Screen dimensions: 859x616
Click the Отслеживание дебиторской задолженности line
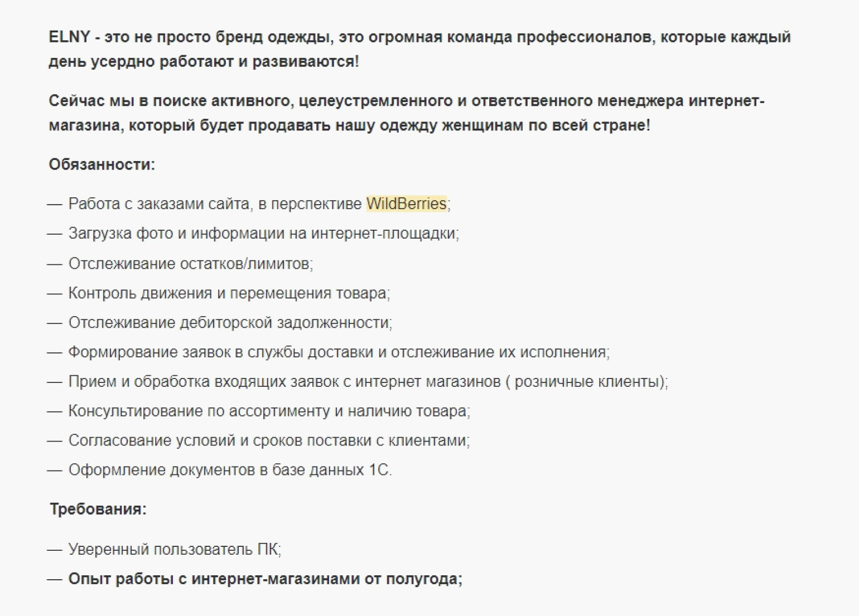[230, 323]
